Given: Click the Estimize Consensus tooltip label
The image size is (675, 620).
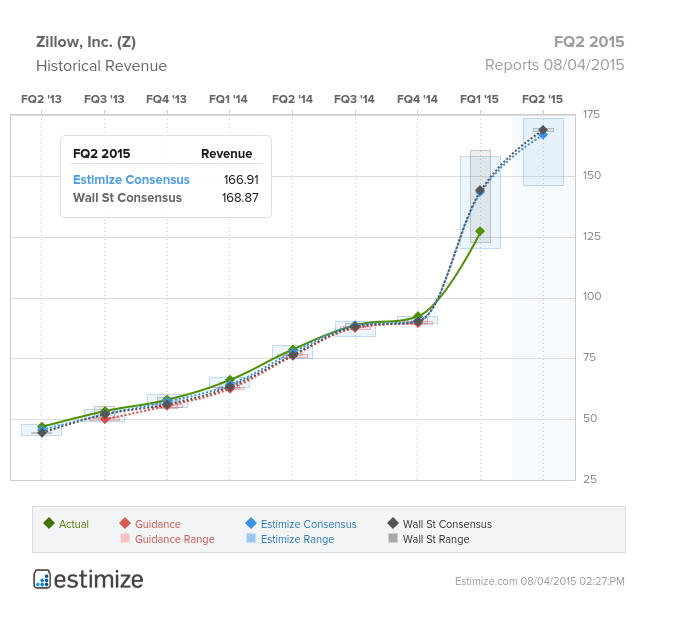Looking at the screenshot, I should (x=131, y=180).
